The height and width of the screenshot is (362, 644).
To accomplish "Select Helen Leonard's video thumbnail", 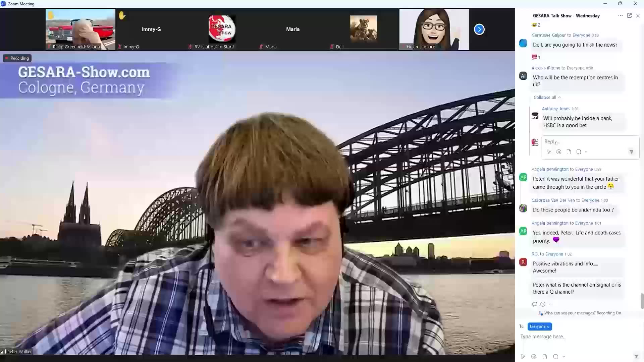I will pyautogui.click(x=434, y=29).
